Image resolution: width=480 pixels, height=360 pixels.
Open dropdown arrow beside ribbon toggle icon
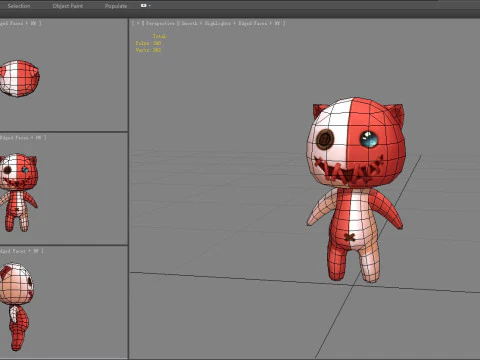(x=150, y=6)
